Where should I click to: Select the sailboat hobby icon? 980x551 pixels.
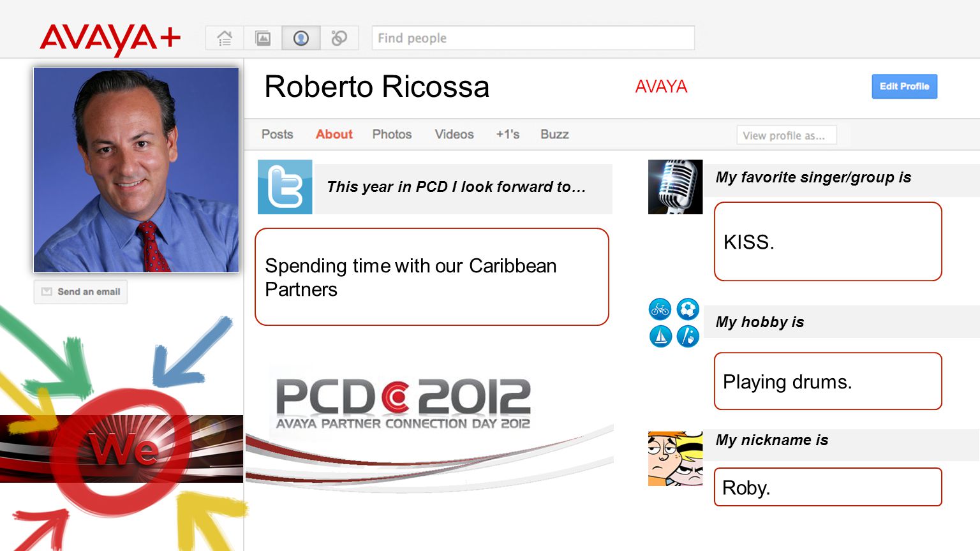(660, 336)
